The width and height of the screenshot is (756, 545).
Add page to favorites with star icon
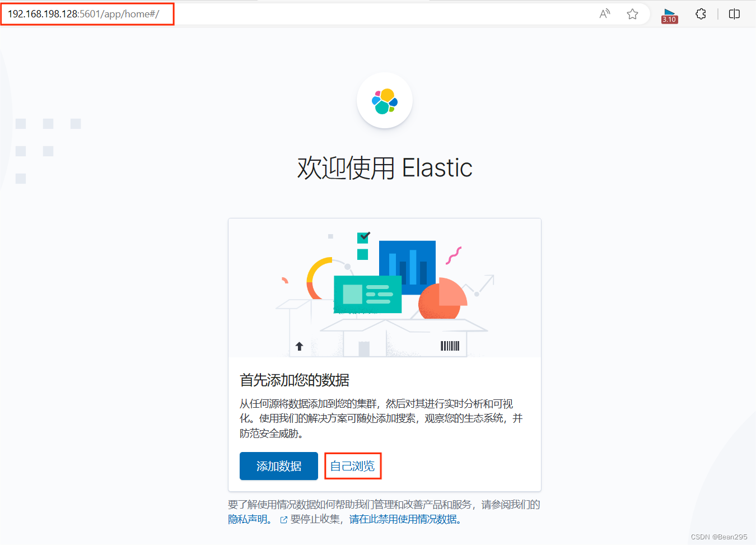(x=632, y=14)
